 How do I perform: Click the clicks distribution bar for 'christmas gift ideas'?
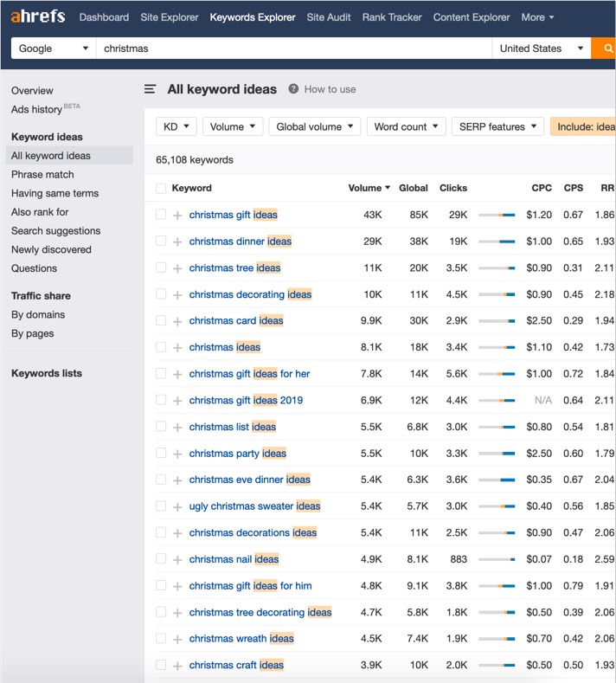(497, 215)
